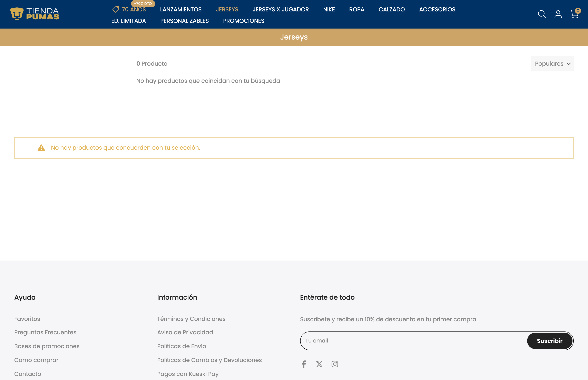Open the NIKE category

click(x=329, y=9)
